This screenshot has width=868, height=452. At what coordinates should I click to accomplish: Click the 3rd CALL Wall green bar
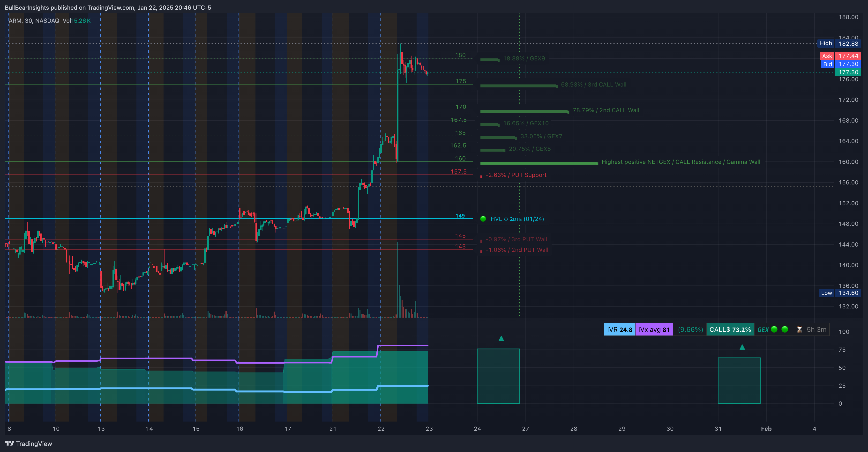[519, 86]
